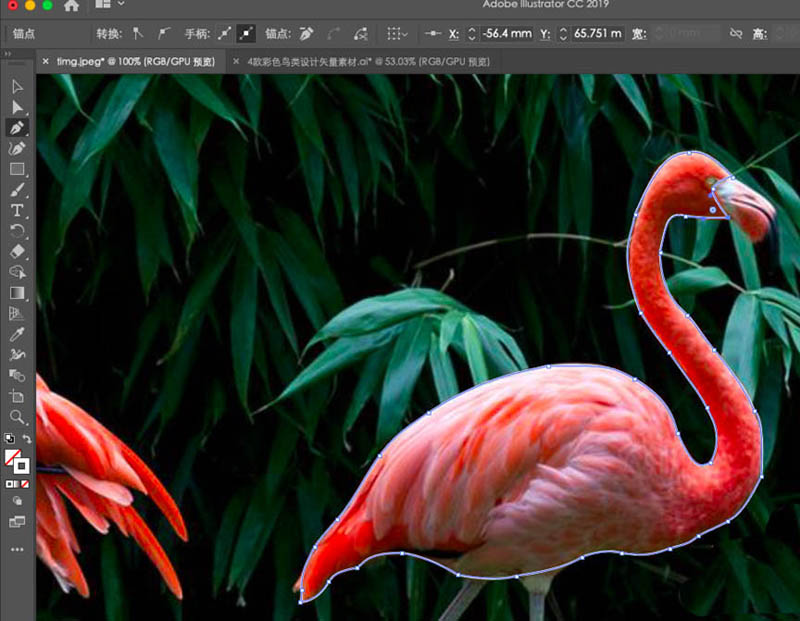The width and height of the screenshot is (800, 621).
Task: Select the Eyedropper tool
Action: click(17, 334)
